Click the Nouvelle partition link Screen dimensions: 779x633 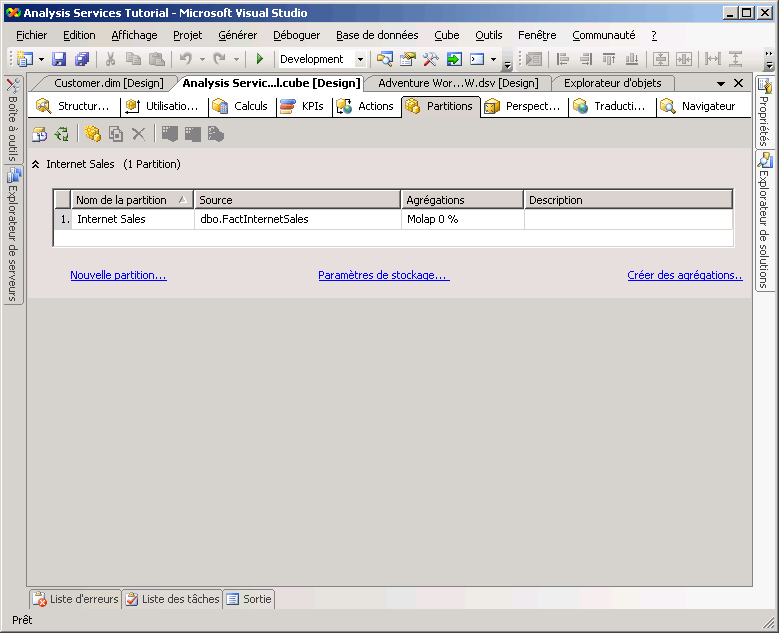click(x=118, y=275)
